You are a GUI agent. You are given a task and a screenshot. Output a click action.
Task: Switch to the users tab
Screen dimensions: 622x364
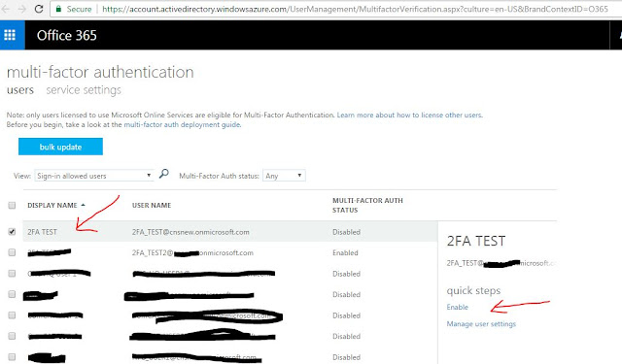20,90
